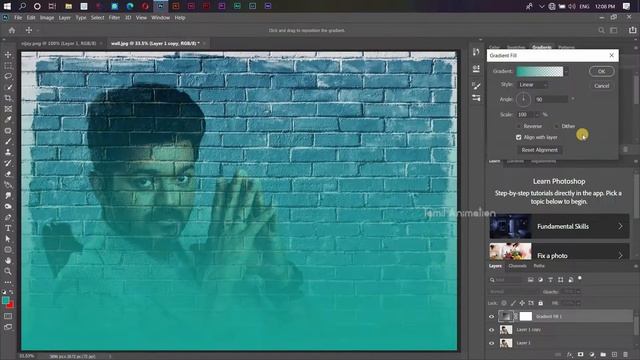The image size is (640, 360).
Task: Expand the Fundamental Skills tutorial chevron
Action: click(x=620, y=226)
